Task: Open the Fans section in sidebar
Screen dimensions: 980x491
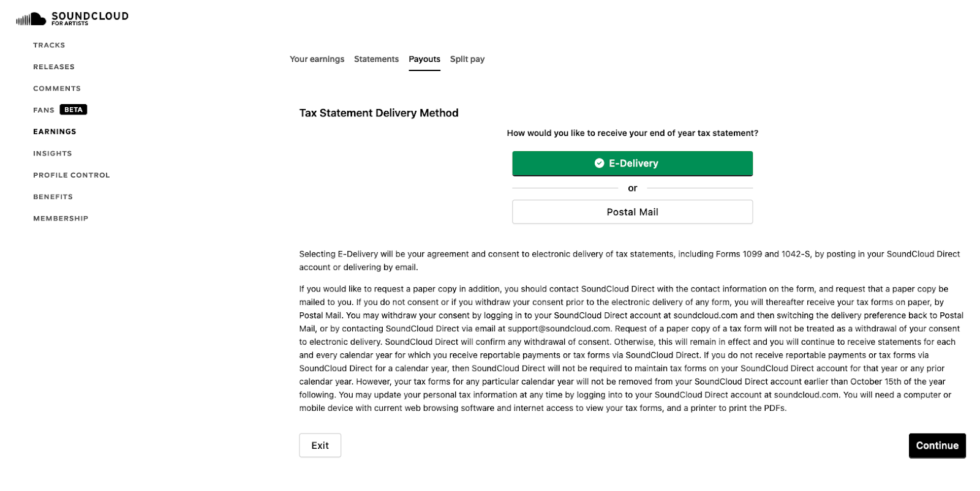Action: pos(43,109)
